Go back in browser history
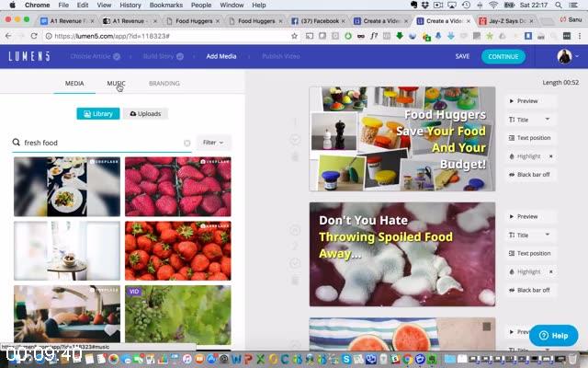Viewport: 588px width, 368px height. 8,36
